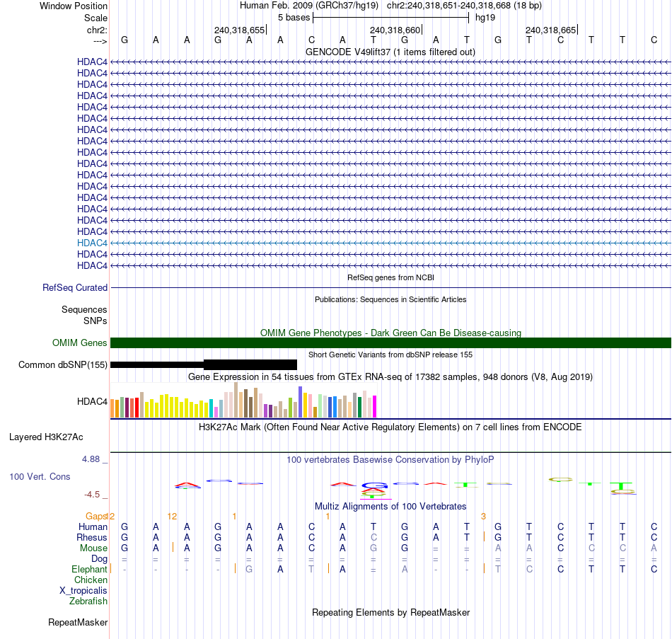The height and width of the screenshot is (639, 672).
Task: Click the Rhesus alignment row label
Action: click(92, 537)
